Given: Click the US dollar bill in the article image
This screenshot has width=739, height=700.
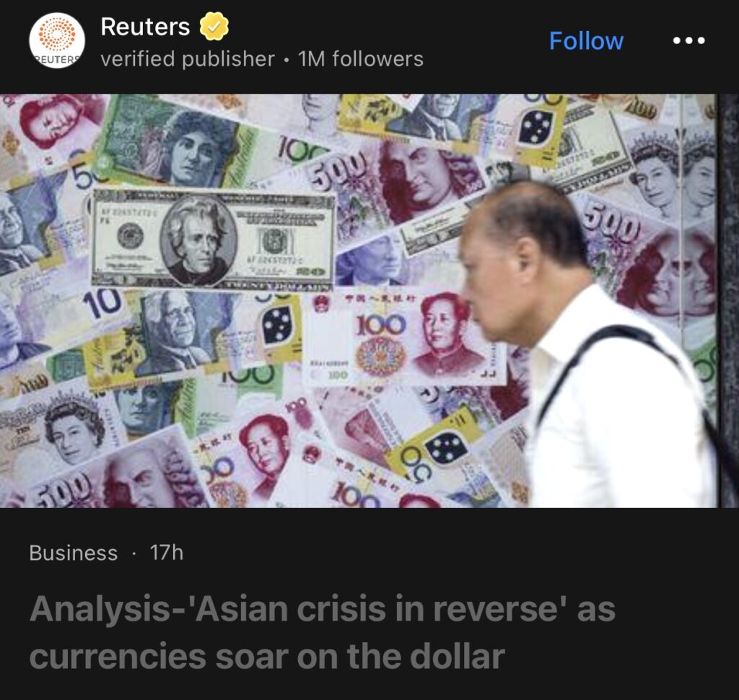Looking at the screenshot, I should pyautogui.click(x=214, y=239).
